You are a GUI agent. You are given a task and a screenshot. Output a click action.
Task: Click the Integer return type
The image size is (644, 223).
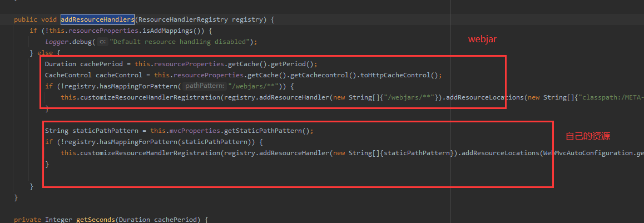click(59, 219)
